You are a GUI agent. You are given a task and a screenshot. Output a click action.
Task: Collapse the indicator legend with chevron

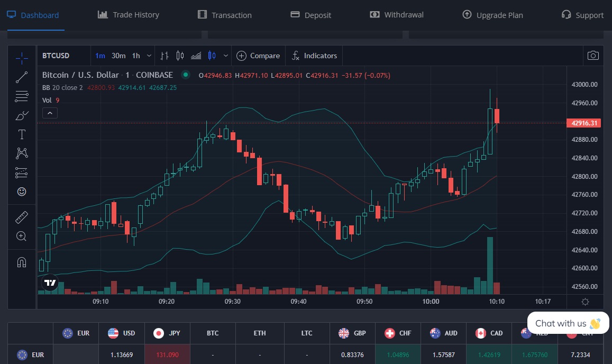(50, 113)
